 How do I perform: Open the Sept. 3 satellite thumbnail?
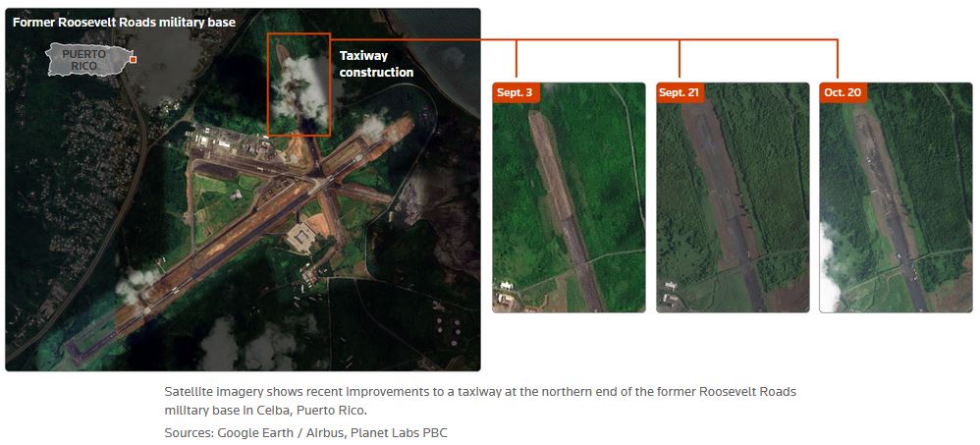tap(569, 206)
